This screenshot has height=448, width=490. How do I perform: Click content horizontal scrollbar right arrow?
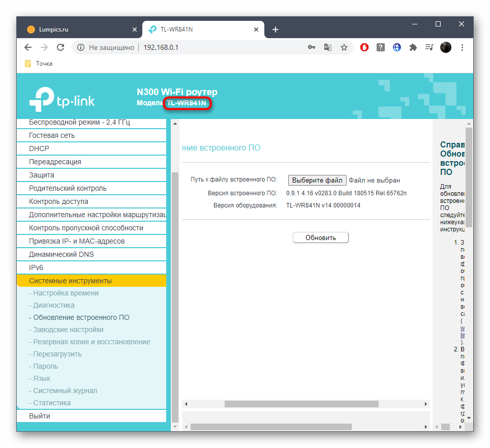[425, 404]
